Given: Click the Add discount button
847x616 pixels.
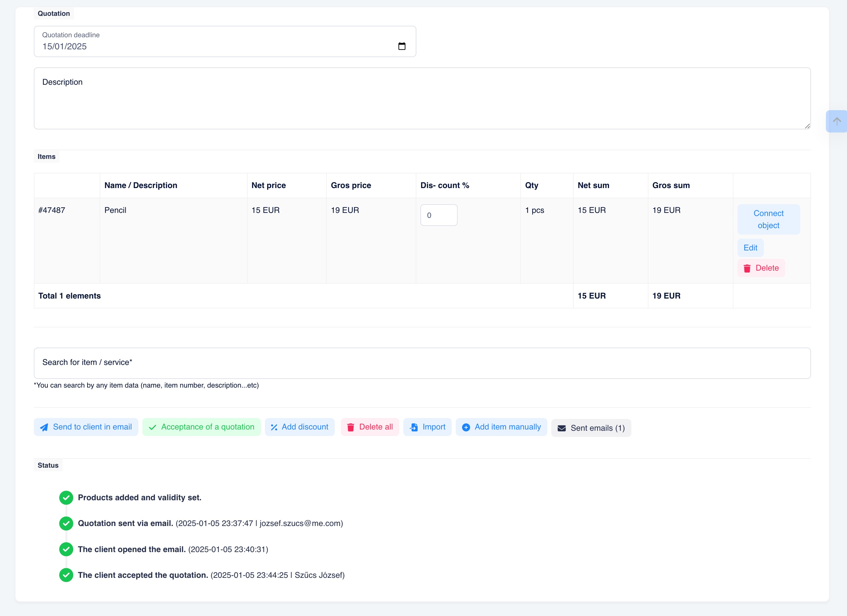Looking at the screenshot, I should (x=299, y=427).
